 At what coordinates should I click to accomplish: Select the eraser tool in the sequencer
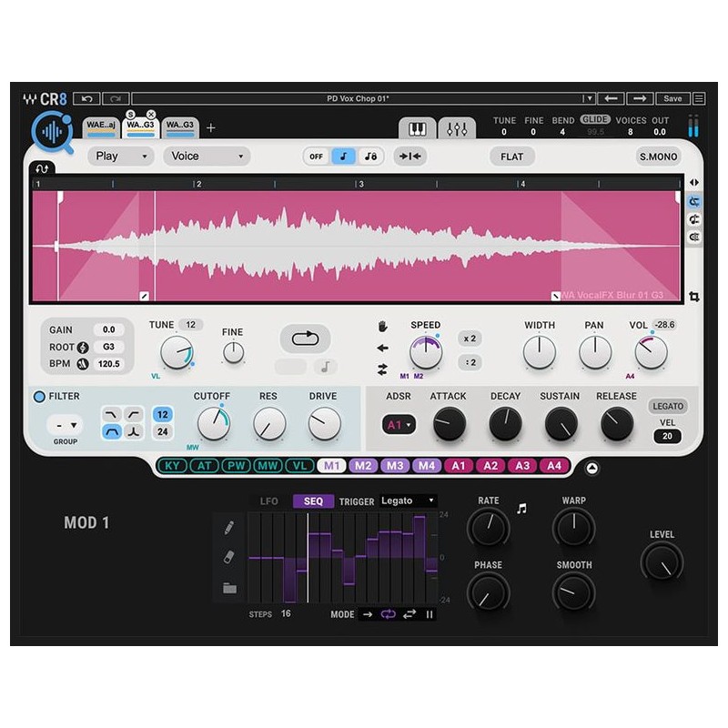coord(229,556)
